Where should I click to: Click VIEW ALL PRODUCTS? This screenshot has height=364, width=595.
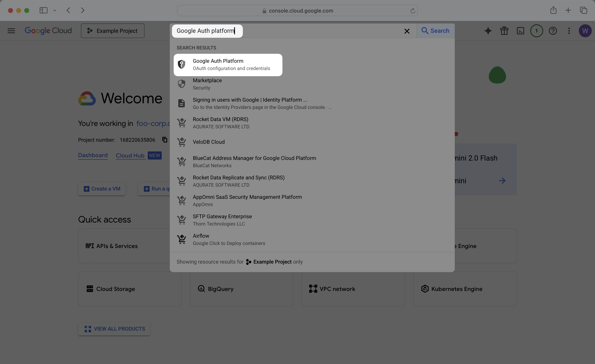click(x=114, y=329)
